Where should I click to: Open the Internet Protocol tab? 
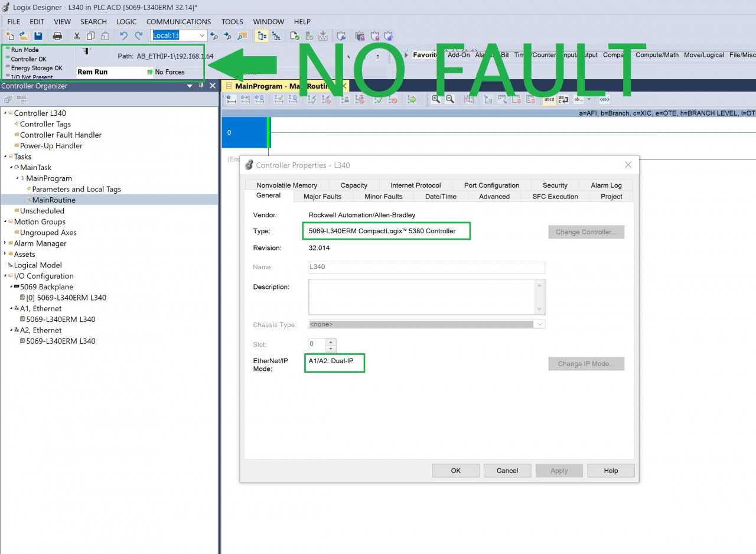pyautogui.click(x=416, y=185)
